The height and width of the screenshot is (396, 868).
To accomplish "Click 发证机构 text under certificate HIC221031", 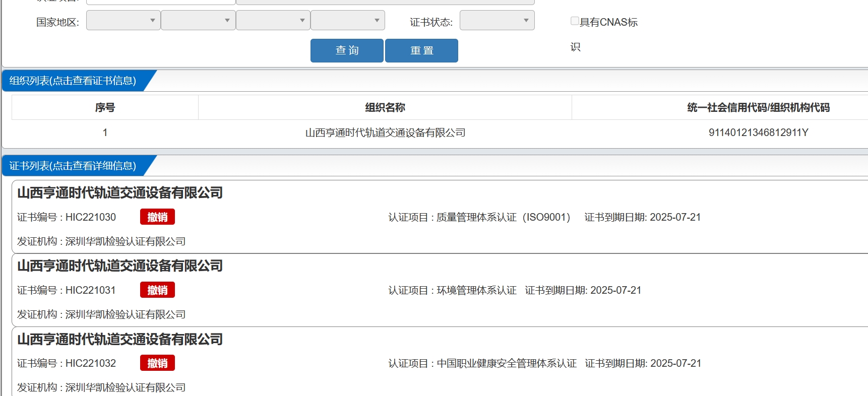I will (x=101, y=314).
